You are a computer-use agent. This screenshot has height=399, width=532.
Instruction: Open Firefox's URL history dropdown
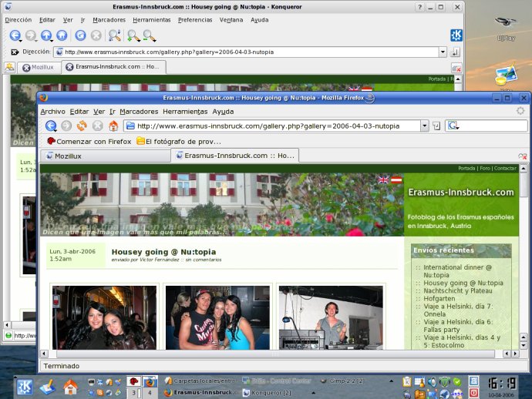coord(425,126)
